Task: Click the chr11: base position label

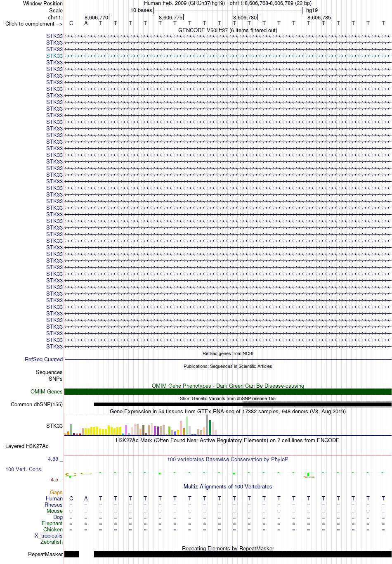Action: click(x=55, y=17)
